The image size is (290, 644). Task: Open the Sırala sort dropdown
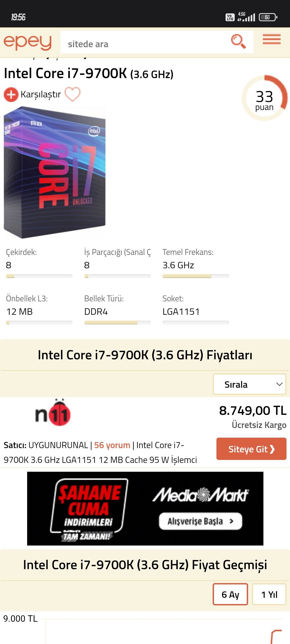[249, 384]
